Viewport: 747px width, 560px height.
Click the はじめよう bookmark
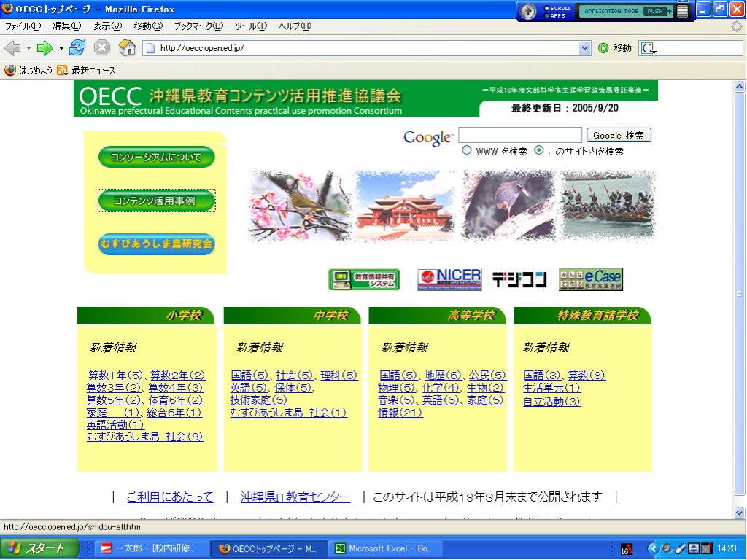28,71
